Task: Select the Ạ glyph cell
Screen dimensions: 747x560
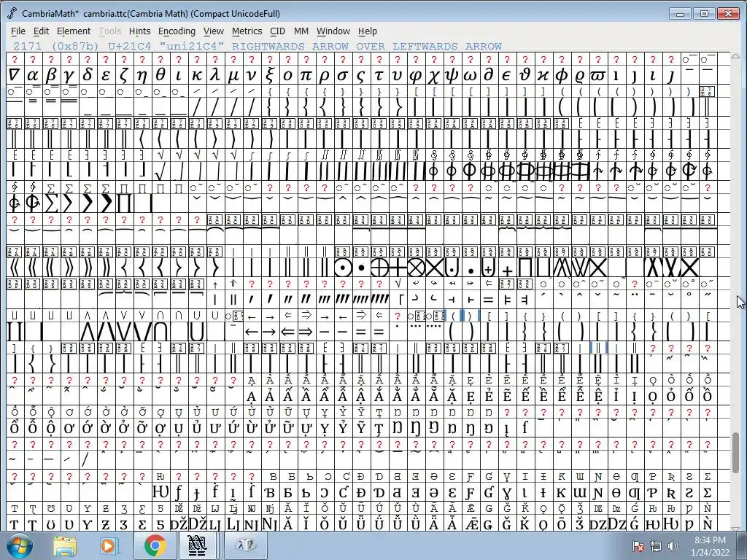Action: (x=252, y=396)
